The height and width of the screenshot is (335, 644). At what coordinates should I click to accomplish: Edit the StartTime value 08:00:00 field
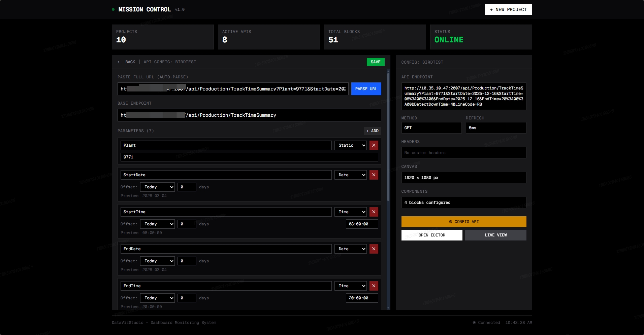(x=362, y=224)
